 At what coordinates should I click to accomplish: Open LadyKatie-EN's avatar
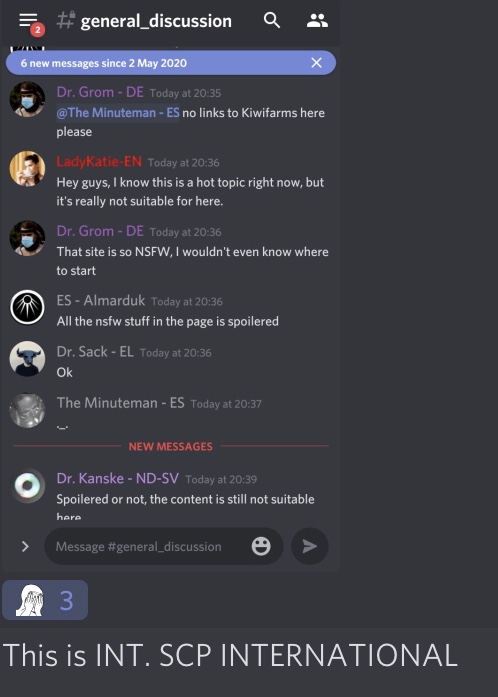27,168
